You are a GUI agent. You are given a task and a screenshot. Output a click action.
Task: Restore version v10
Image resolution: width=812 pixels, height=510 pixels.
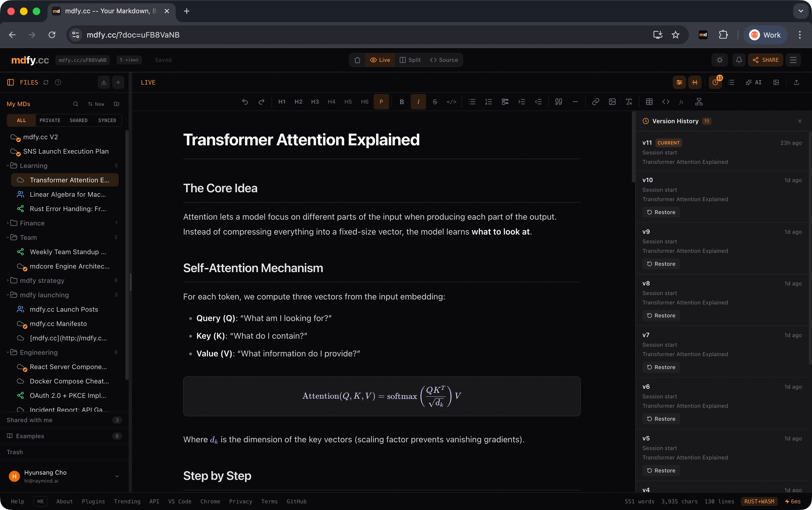(x=661, y=212)
